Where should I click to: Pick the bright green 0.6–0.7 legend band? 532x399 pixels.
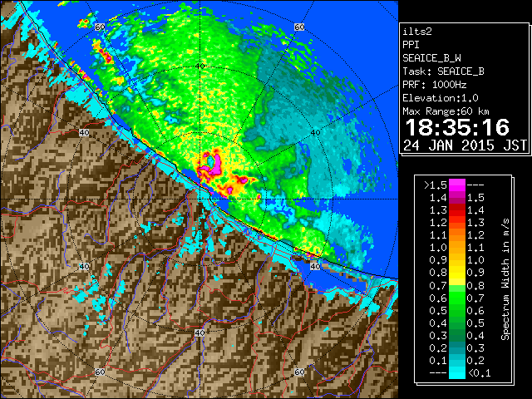point(456,298)
